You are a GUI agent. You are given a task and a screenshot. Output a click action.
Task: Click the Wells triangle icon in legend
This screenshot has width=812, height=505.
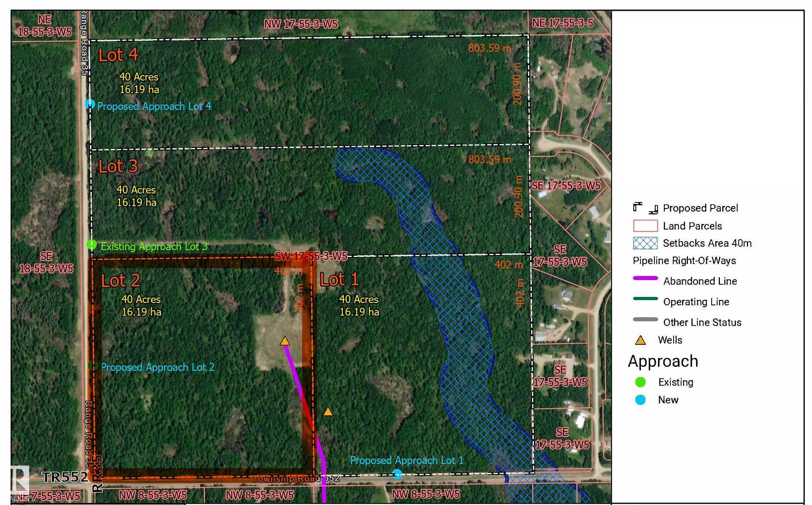point(640,340)
